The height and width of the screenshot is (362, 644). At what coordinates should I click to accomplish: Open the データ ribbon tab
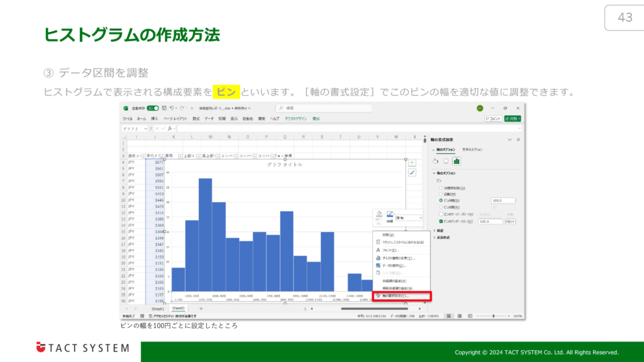[209, 119]
